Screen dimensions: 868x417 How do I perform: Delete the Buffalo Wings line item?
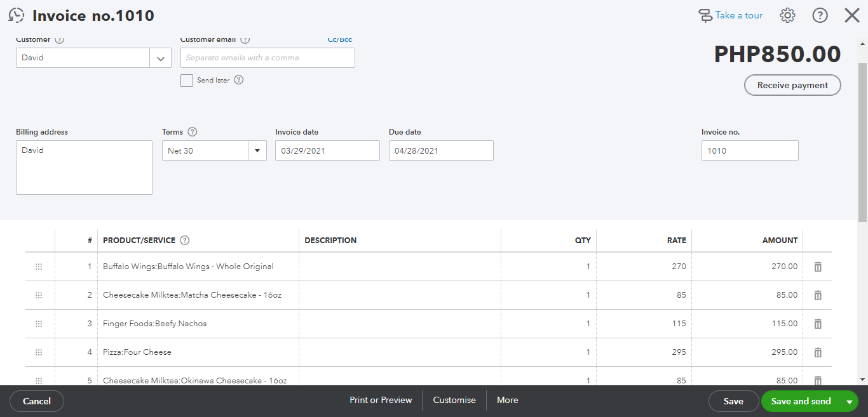click(x=818, y=267)
